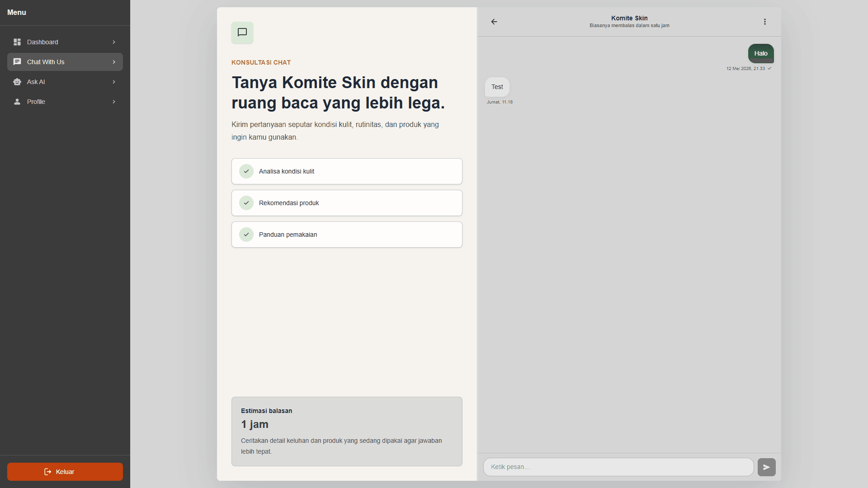This screenshot has width=868, height=488.
Task: Click the 'Kirim pertanyaan seputar kondisi kulit' paragraph
Action: pos(335,131)
